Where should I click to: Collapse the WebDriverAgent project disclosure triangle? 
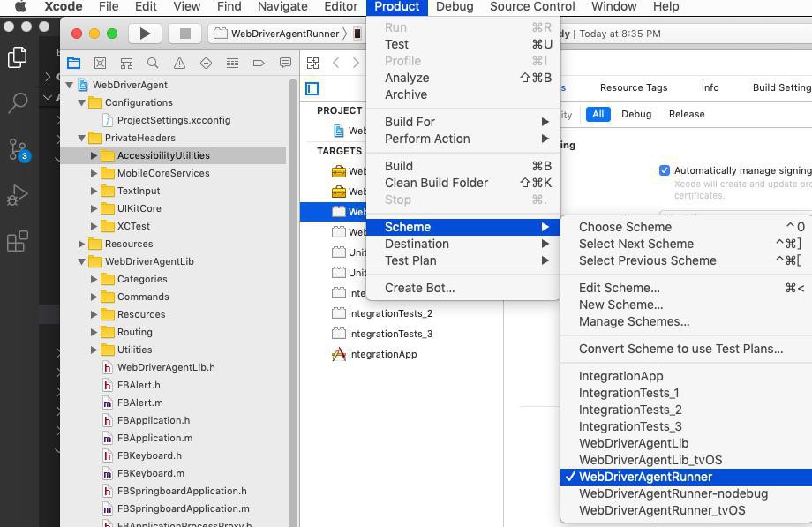(70, 85)
